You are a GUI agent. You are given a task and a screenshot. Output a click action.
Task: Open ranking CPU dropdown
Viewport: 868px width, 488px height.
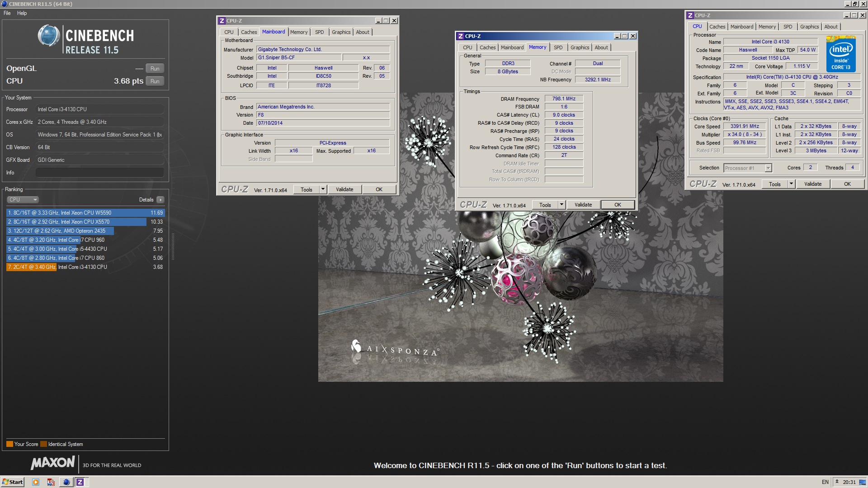23,200
